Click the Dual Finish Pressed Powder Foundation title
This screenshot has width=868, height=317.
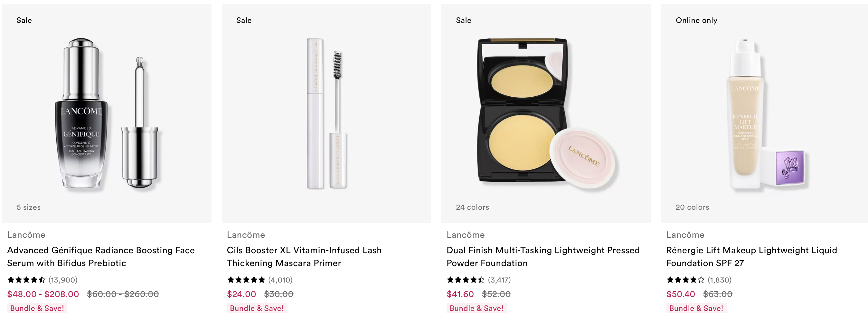tap(543, 257)
